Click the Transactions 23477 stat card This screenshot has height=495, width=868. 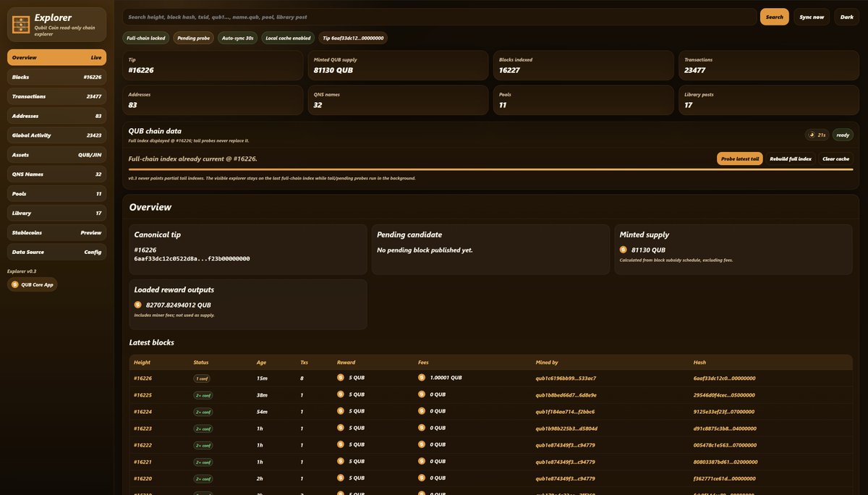[x=769, y=65]
